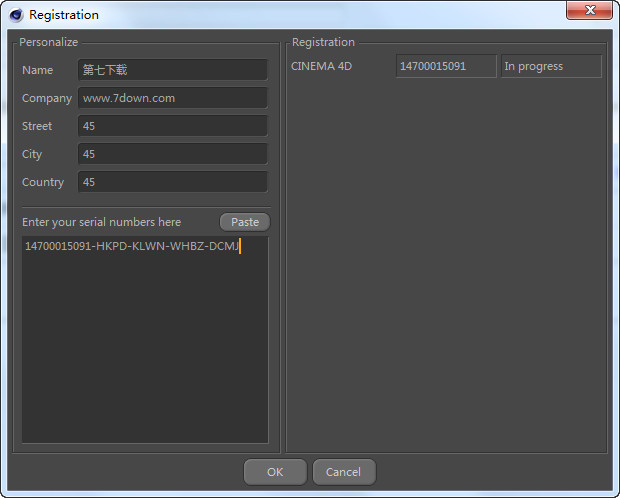Image resolution: width=620 pixels, height=498 pixels.
Task: Click the Registration group heading in right panel
Action: tap(323, 42)
